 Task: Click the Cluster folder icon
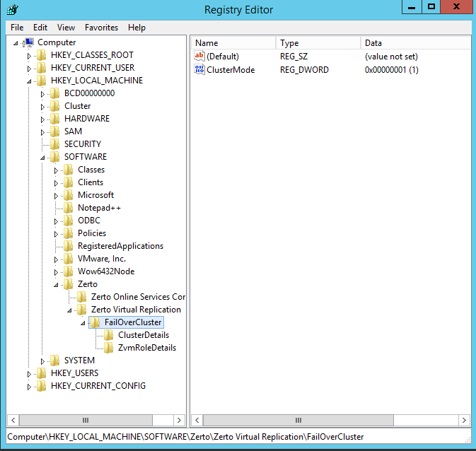click(x=54, y=106)
